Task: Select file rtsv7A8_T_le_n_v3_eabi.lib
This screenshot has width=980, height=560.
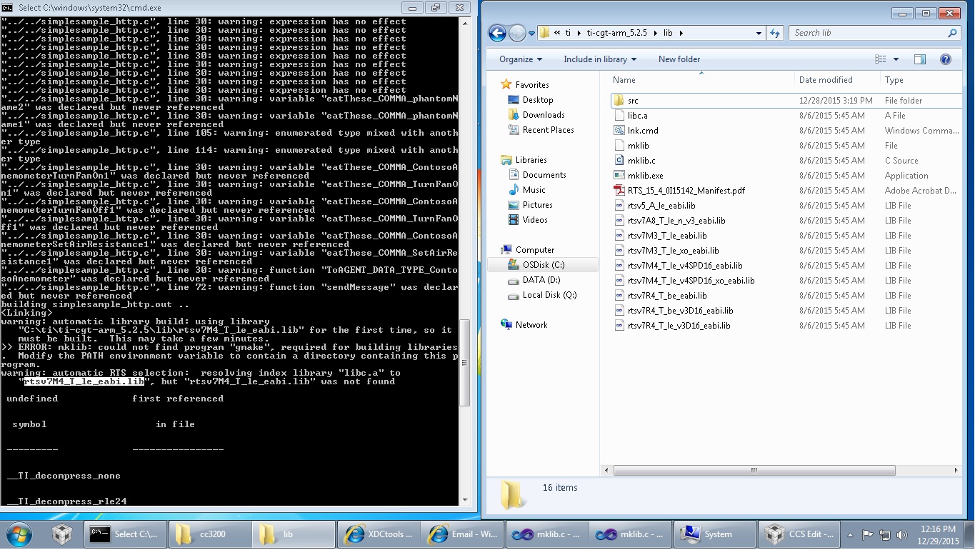Action: coord(676,221)
